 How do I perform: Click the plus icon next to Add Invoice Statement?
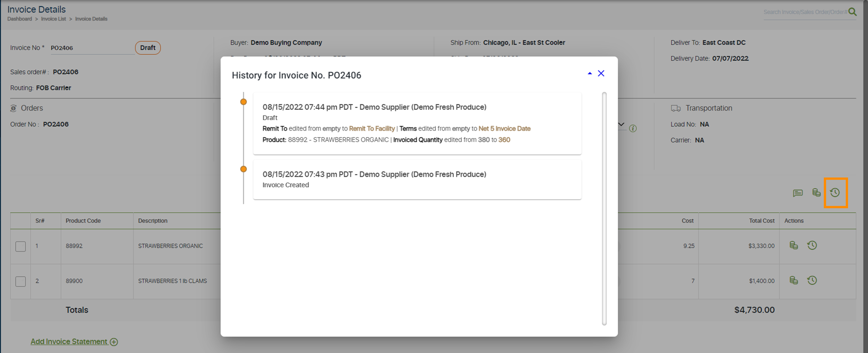tap(113, 342)
